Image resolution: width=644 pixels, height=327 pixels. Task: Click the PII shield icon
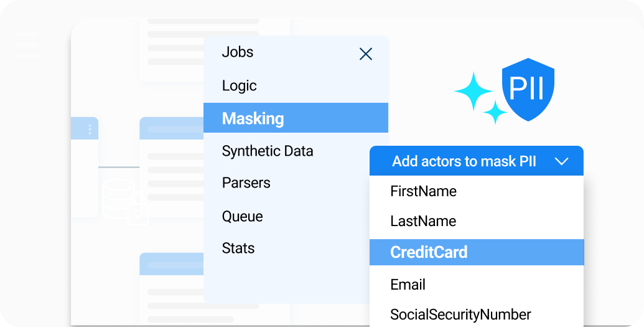[x=528, y=89]
